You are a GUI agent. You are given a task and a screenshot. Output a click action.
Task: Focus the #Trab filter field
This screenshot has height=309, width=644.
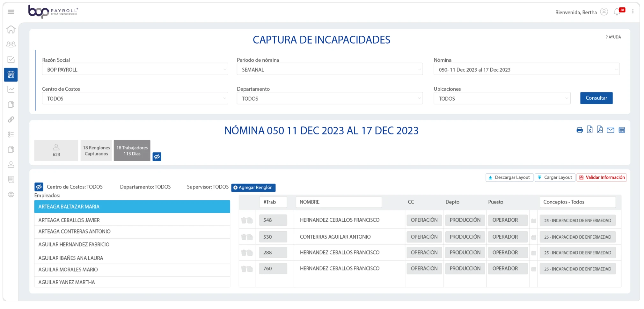tap(273, 202)
